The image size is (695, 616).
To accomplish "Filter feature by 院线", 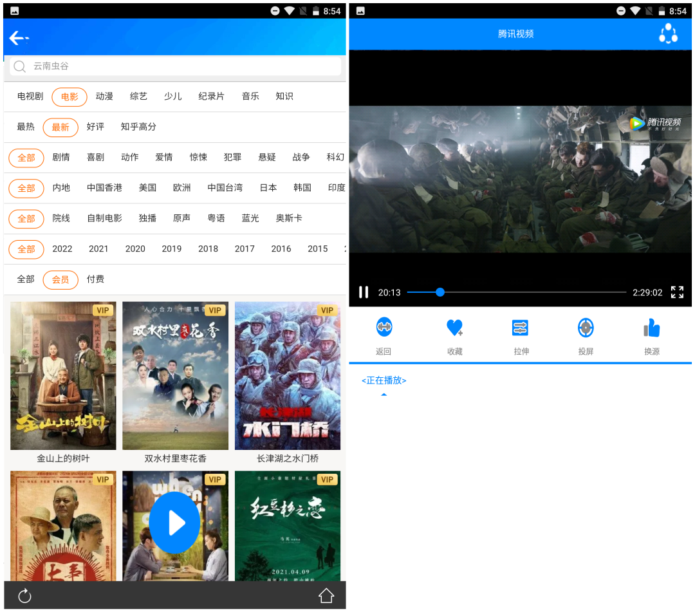I will 61,218.
